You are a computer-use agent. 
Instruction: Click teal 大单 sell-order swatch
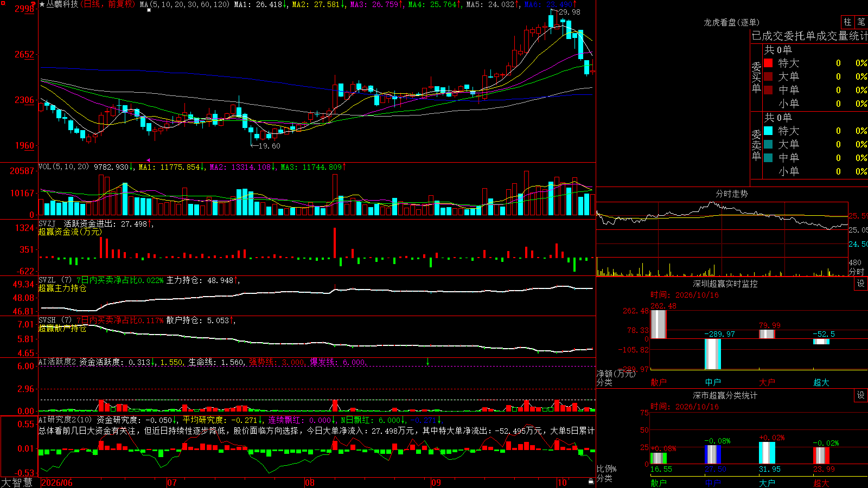(x=768, y=144)
